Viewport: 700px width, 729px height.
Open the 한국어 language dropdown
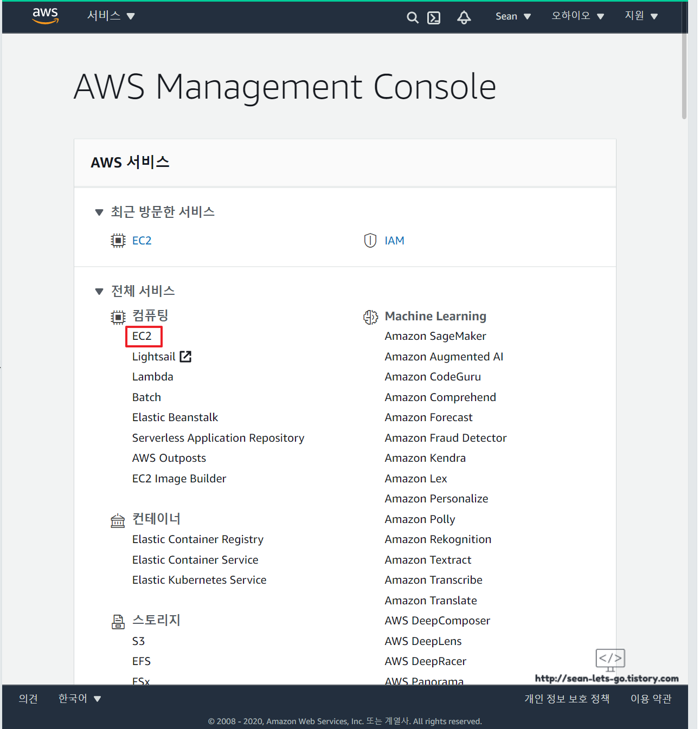coord(80,699)
